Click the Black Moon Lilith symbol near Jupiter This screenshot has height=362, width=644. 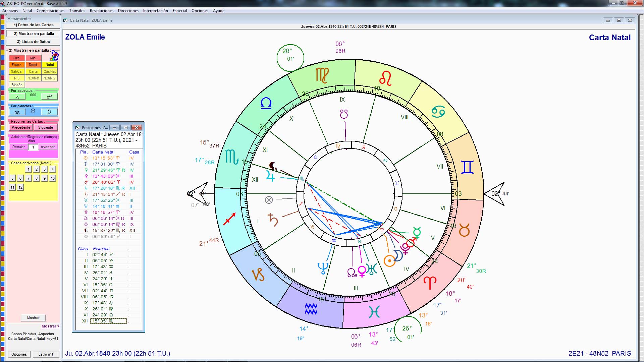(x=273, y=166)
